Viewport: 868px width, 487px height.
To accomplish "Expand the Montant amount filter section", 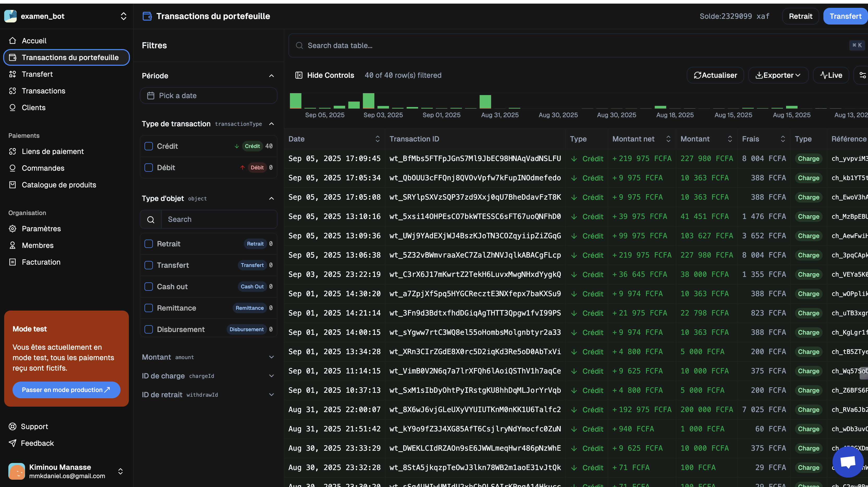I will tap(271, 357).
